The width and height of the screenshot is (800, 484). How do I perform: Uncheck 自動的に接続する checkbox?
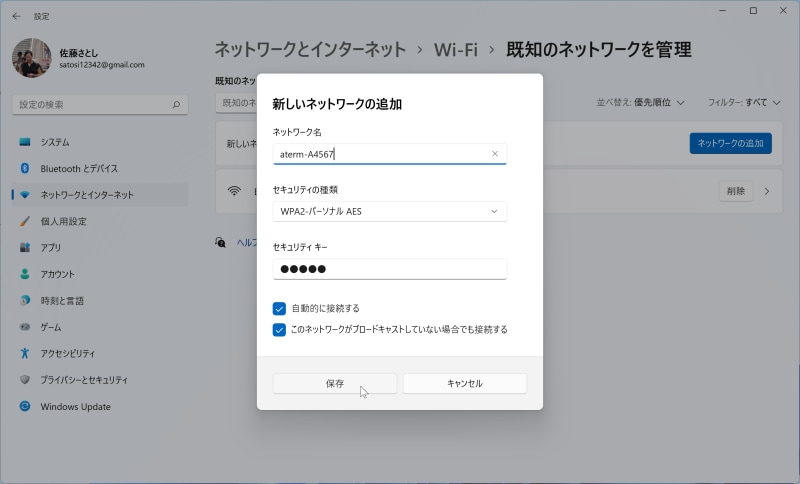280,308
